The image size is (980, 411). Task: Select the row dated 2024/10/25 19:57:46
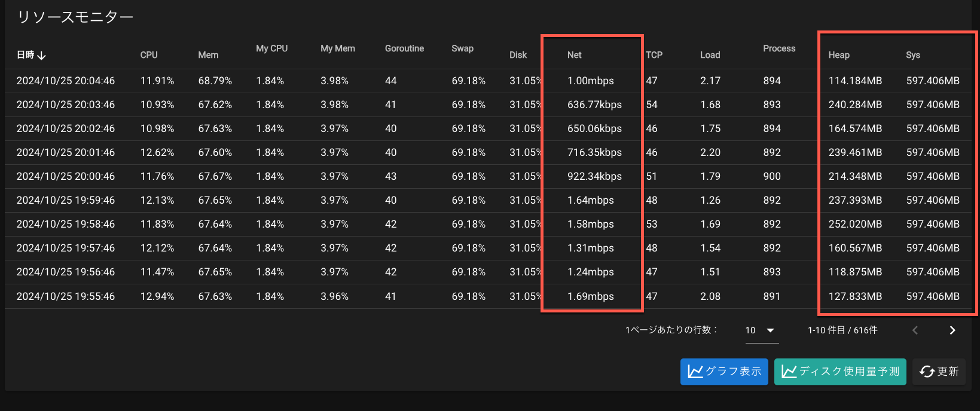[488, 248]
